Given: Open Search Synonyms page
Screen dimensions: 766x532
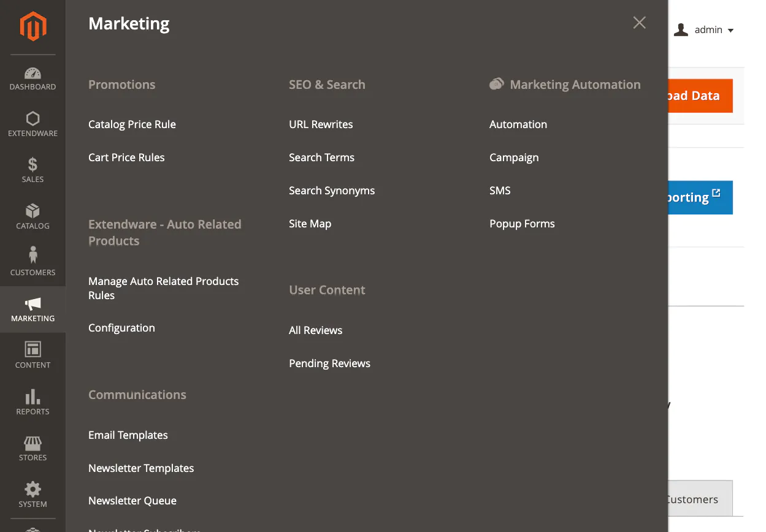Looking at the screenshot, I should 332,191.
